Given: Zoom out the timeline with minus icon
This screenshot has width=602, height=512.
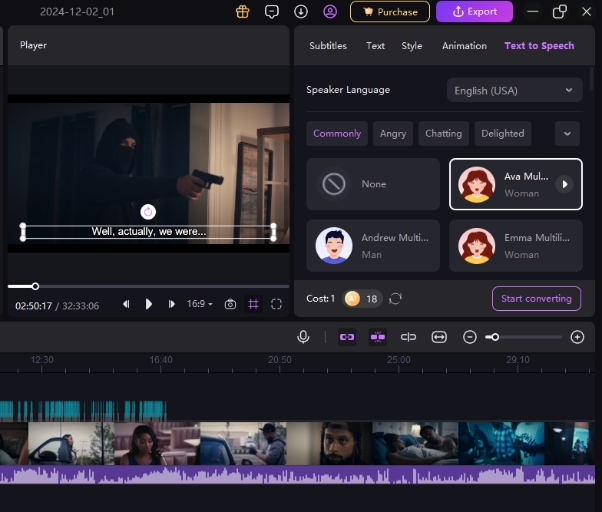Looking at the screenshot, I should click(x=470, y=337).
